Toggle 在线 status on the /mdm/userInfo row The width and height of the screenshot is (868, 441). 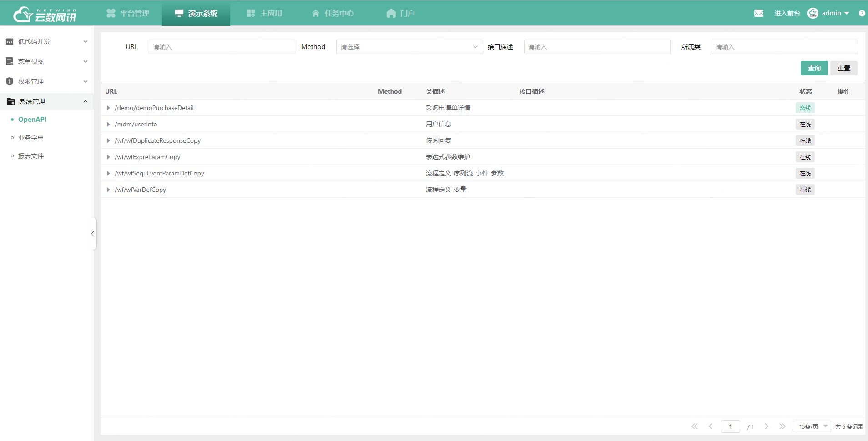click(804, 124)
